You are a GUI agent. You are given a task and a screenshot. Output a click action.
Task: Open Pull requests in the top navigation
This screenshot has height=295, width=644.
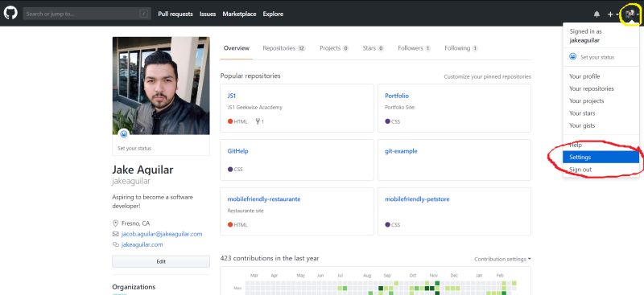tap(175, 14)
